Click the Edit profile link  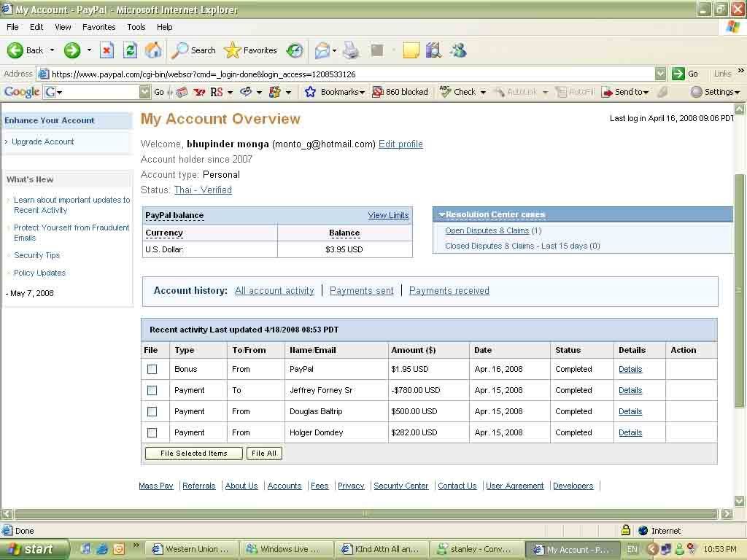click(x=400, y=144)
